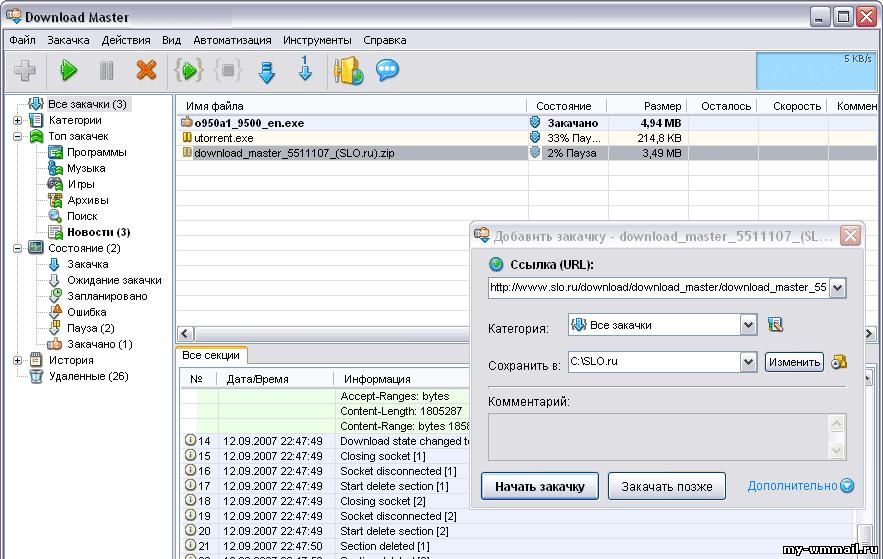The height and width of the screenshot is (559, 883).
Task: Select the 'Архивы' category
Action: pyautogui.click(x=88, y=200)
